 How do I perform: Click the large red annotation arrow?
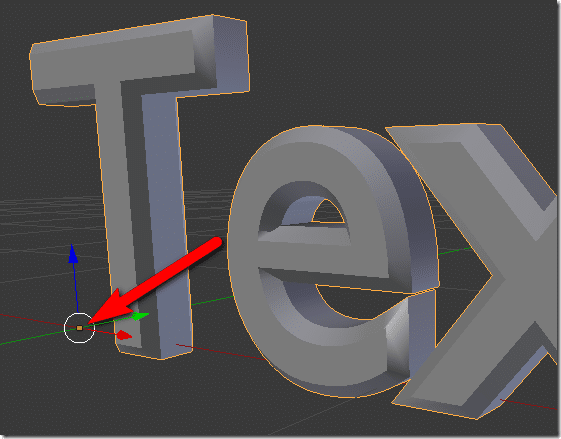pyautogui.click(x=154, y=282)
